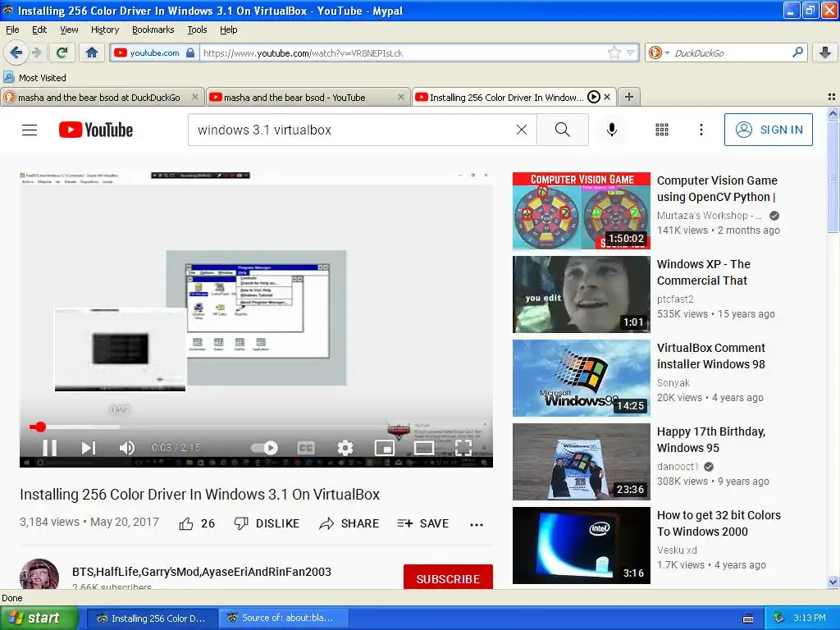Mute the video volume
Screen dimensions: 840x630
(126, 447)
